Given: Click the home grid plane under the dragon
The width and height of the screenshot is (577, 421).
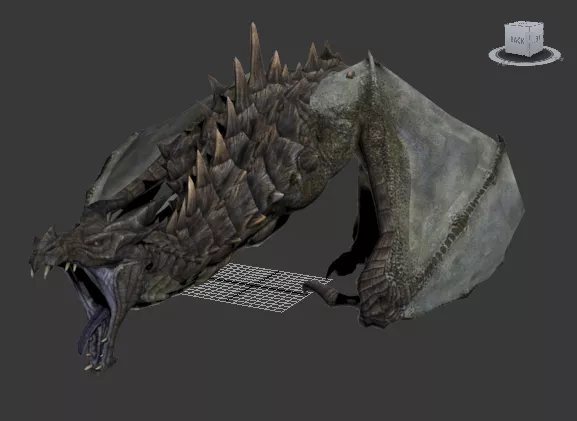Looking at the screenshot, I should [256, 287].
